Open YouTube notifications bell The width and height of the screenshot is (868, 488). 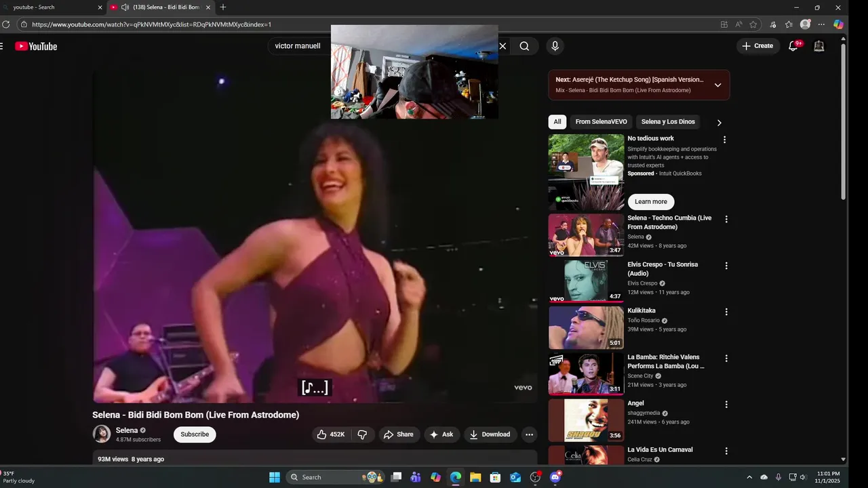(793, 46)
